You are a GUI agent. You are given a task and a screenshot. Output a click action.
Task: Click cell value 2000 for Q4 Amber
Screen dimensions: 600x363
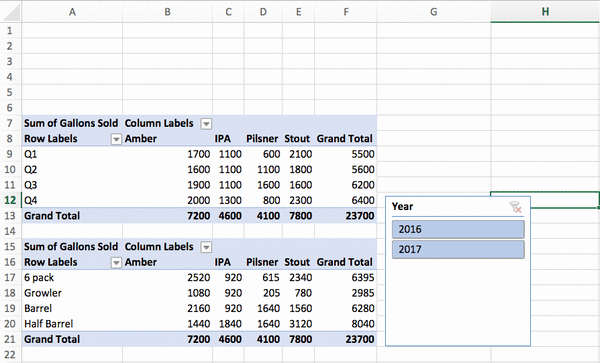click(x=199, y=200)
